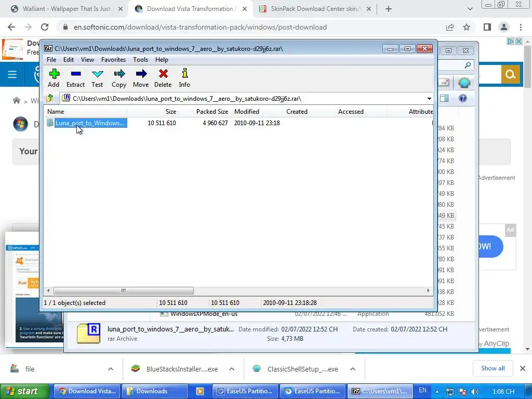Sort by Created column header
The image size is (532, 399).
(309, 112)
